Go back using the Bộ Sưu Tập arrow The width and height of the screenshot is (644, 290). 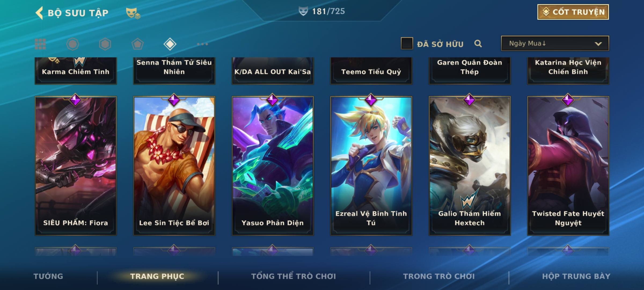click(39, 13)
